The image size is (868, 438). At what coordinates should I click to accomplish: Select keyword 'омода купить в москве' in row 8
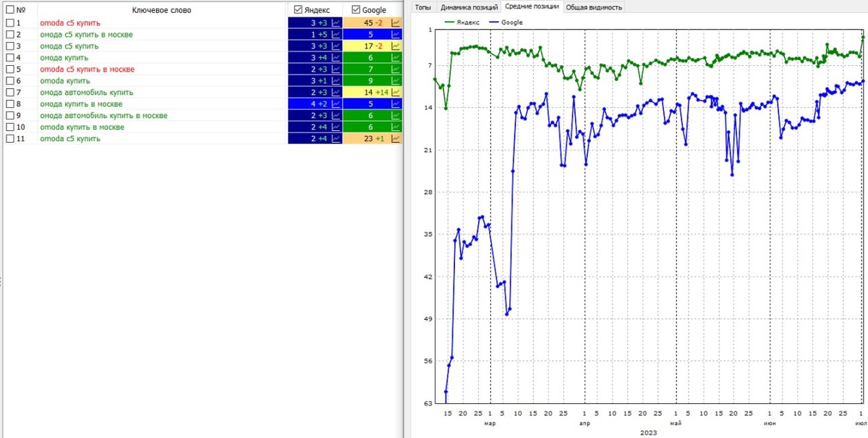80,104
